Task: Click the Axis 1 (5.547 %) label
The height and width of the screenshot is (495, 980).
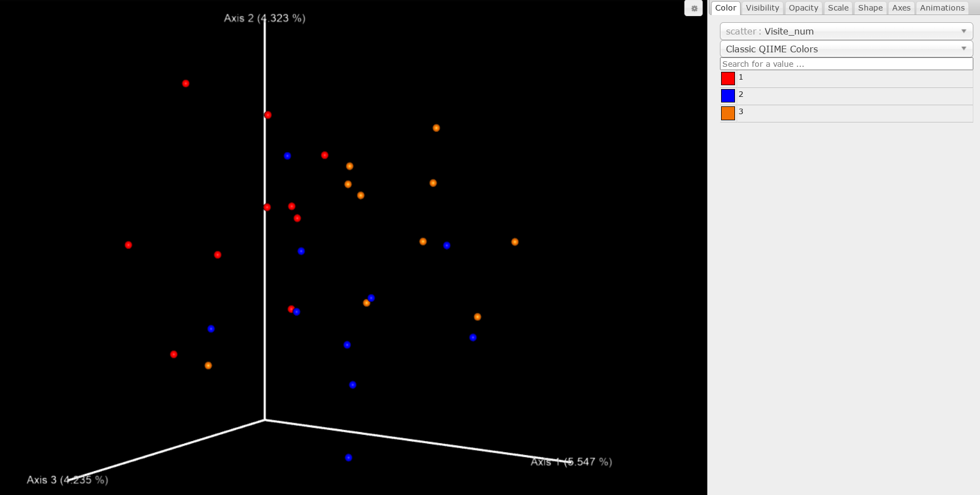Action: [x=571, y=462]
